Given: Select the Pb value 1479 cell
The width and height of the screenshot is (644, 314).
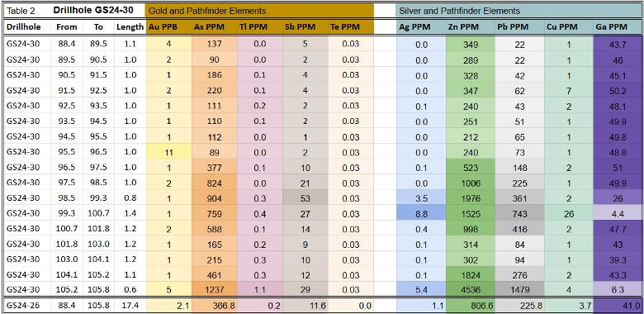Looking at the screenshot, I should [x=519, y=290].
